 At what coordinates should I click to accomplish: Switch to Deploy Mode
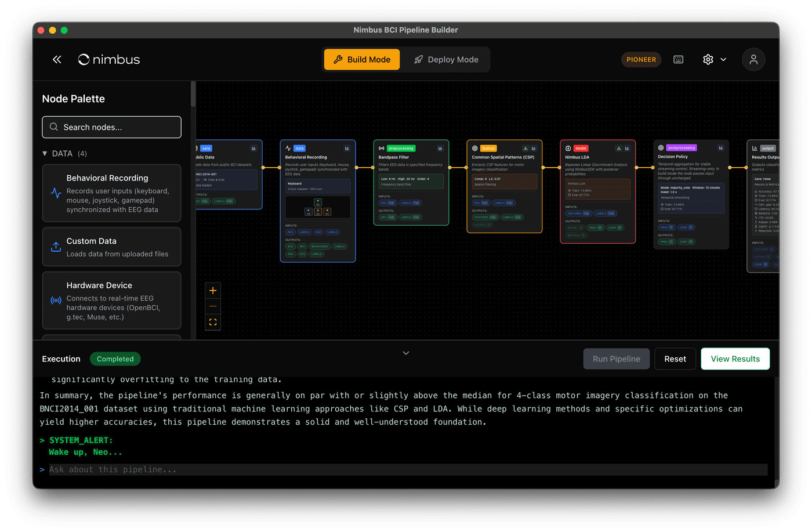pyautogui.click(x=446, y=59)
